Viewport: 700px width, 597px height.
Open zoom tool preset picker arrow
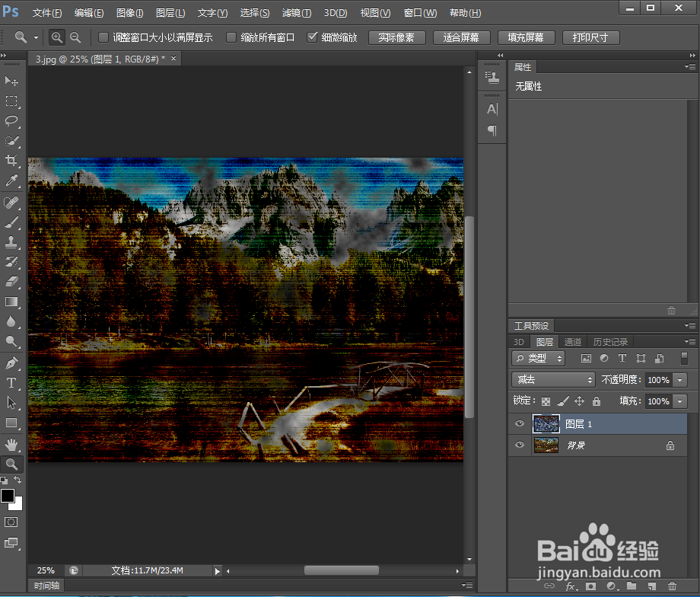point(37,37)
